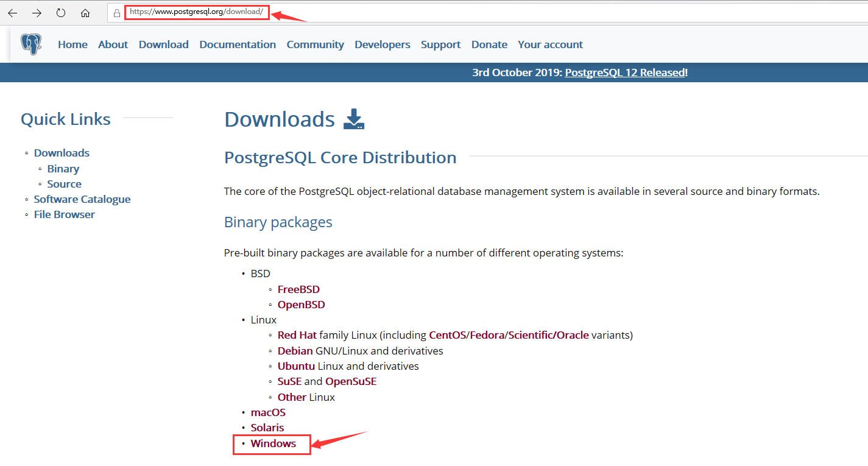Open the Windows package link
This screenshot has height=466, width=868.
pos(273,443)
